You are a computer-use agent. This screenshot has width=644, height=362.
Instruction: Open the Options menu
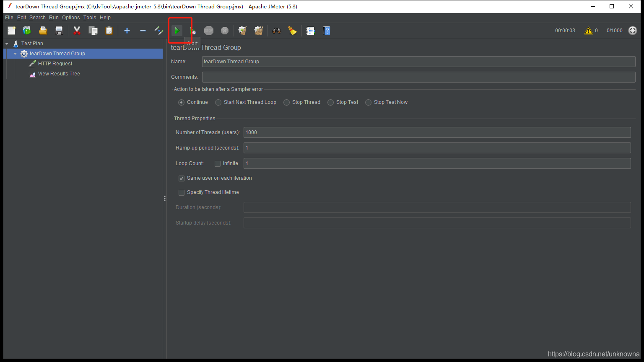click(x=71, y=18)
